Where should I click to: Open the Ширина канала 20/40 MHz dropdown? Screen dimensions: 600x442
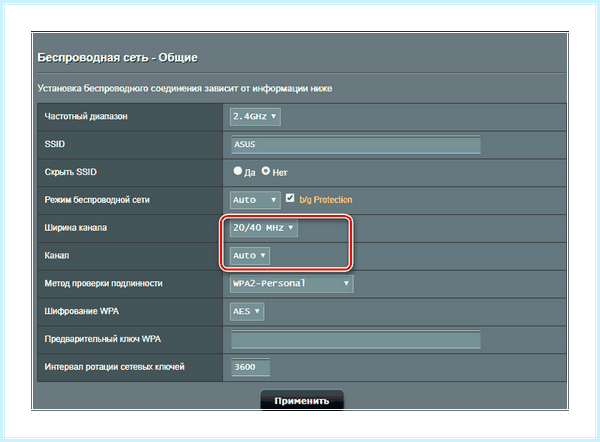264,228
